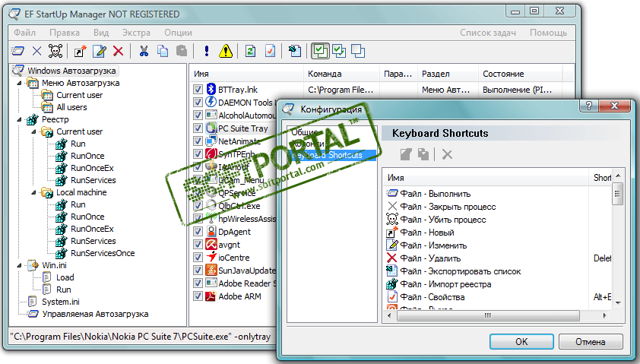Screen dimensions: 640x364
Task: Click the Edit entry pencil toolbar icon
Action: click(x=99, y=51)
